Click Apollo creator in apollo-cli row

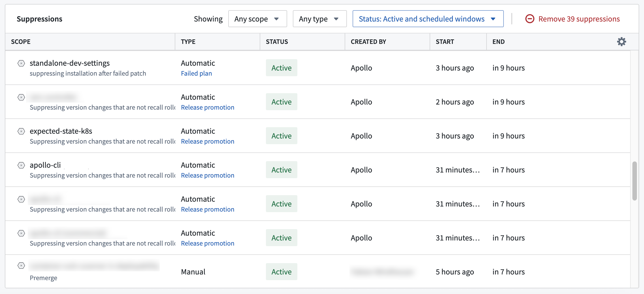(x=361, y=170)
